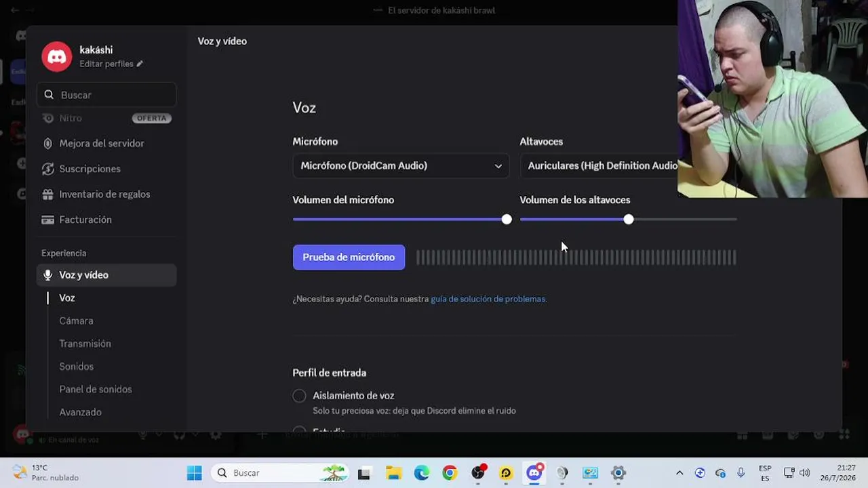Click the pencil icon next to Editar perfiles

[x=140, y=64]
